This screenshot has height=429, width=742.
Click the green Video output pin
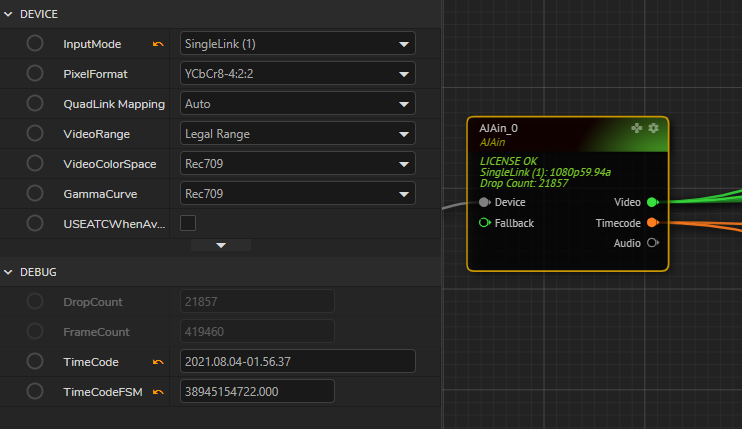pyautogui.click(x=652, y=202)
